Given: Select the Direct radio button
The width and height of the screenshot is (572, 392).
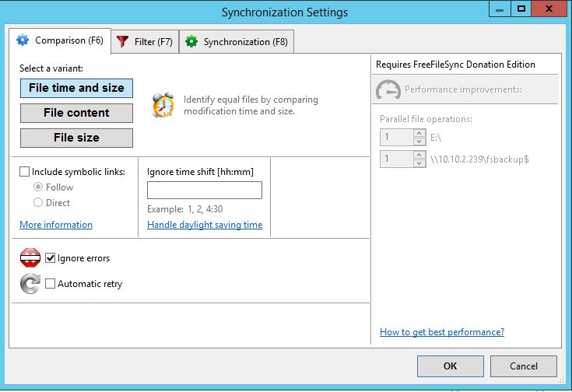Looking at the screenshot, I should tap(38, 202).
